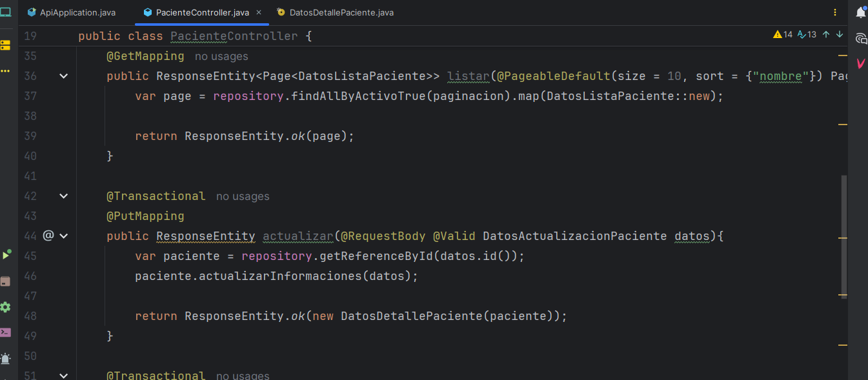The image size is (868, 380).
Task: Open the brown Build tool window icon
Action: tap(5, 281)
